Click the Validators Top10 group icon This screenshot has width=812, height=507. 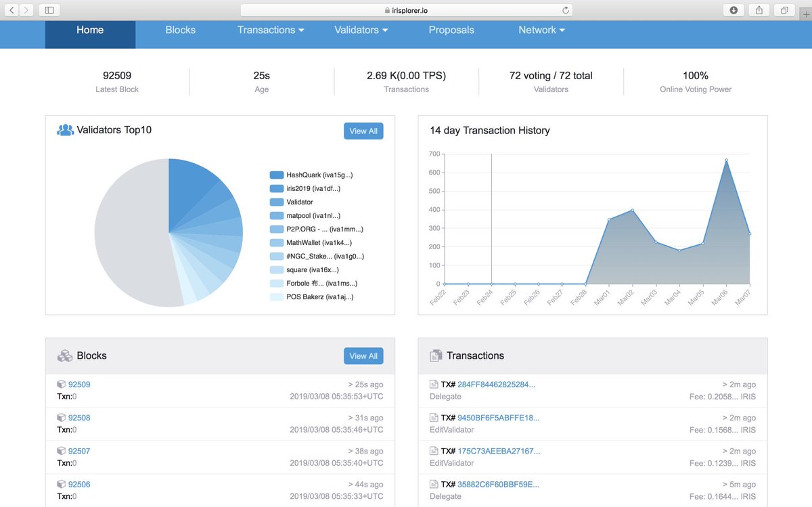64,129
